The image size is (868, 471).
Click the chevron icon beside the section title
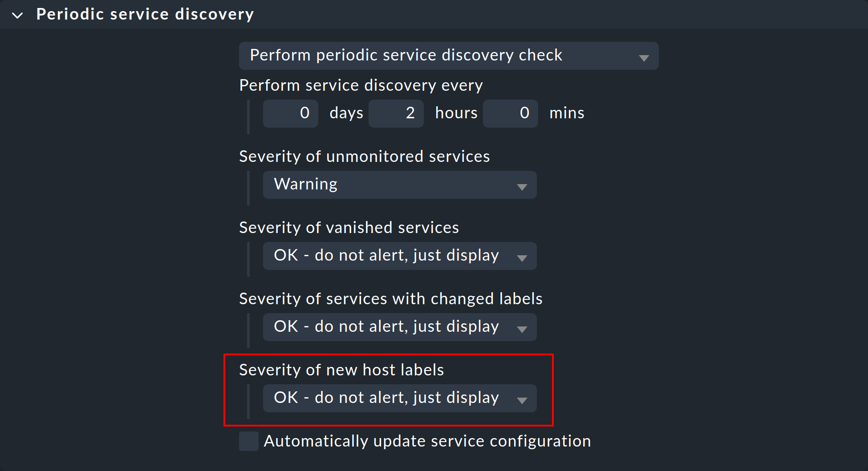[17, 14]
